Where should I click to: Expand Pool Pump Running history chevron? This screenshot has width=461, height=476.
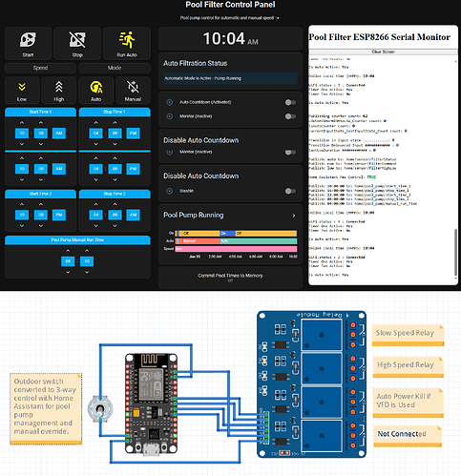(294, 216)
